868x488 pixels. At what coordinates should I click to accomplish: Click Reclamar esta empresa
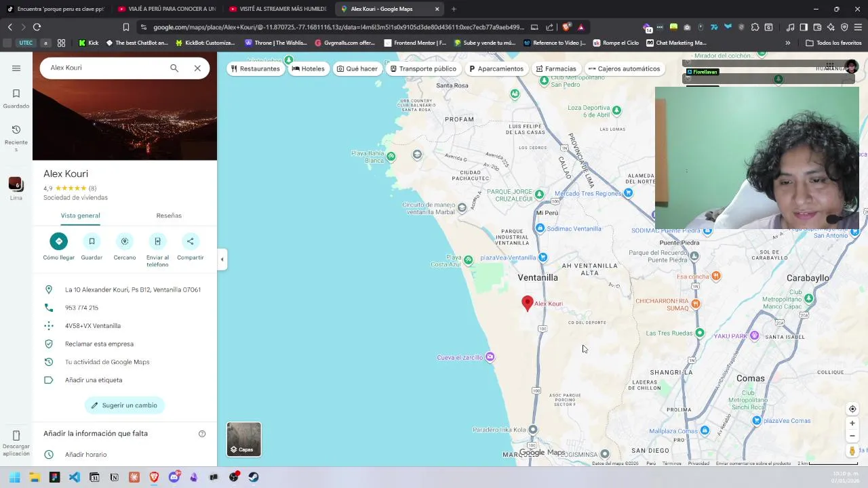99,344
